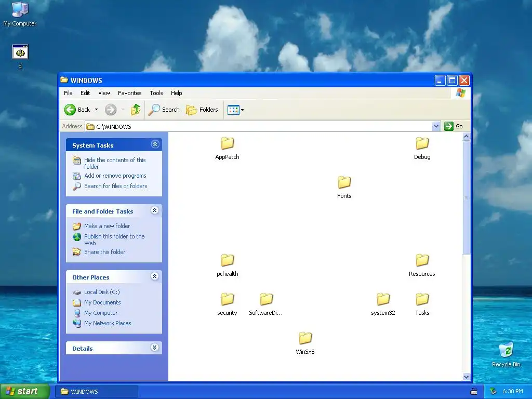
Task: Click the folder icon in the address bar
Action: click(x=90, y=127)
